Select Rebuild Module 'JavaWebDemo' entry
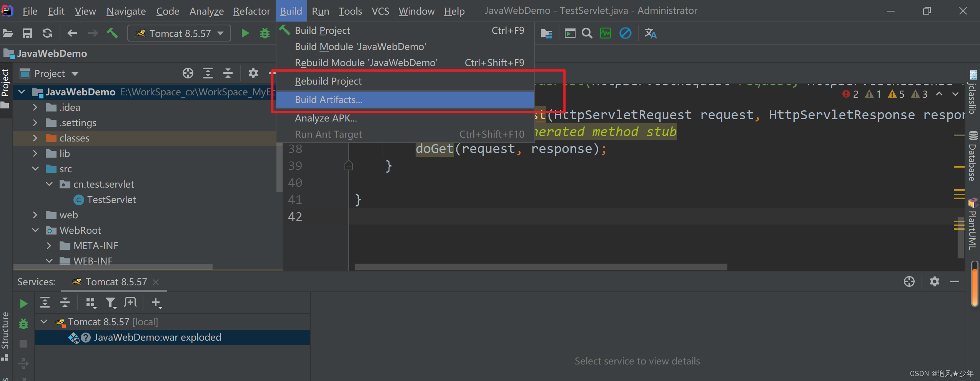 coord(405,63)
